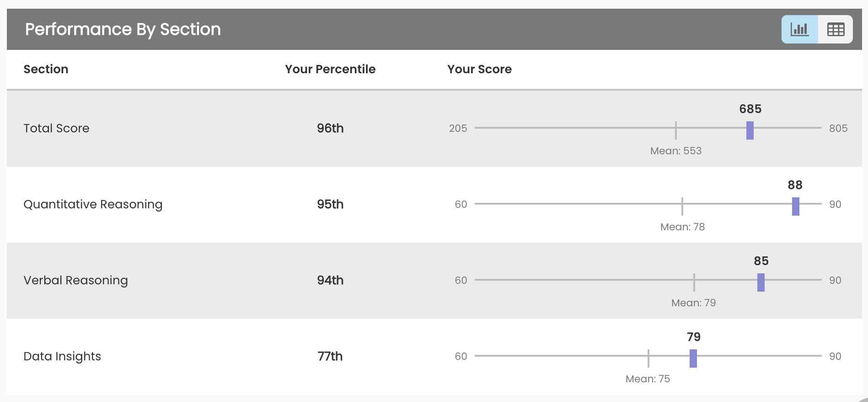The width and height of the screenshot is (868, 402).
Task: Click the 96th percentile value
Action: click(330, 128)
